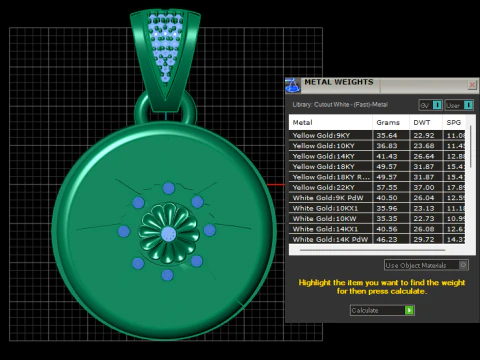Screen dimensions: 480x360
Task: Click the 26.08 DWT value
Action: [424, 229]
